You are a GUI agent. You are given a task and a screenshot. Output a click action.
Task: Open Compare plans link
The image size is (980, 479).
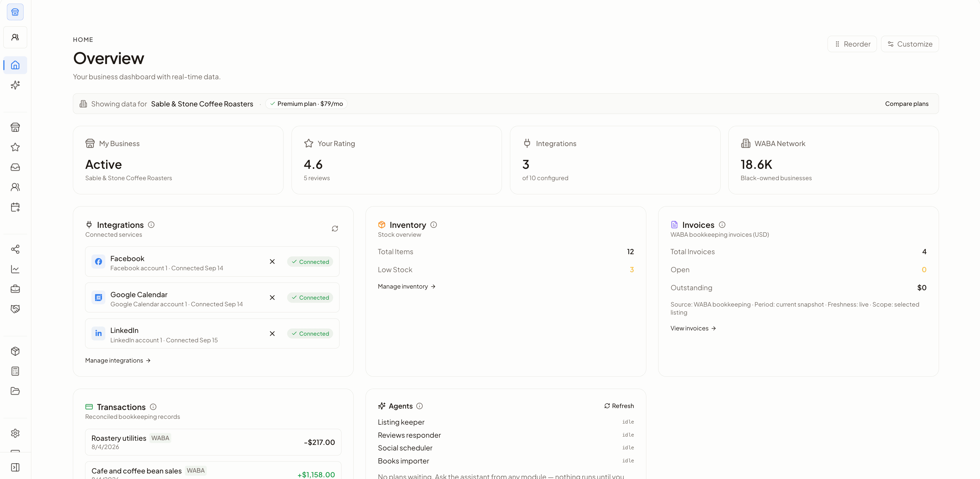907,104
